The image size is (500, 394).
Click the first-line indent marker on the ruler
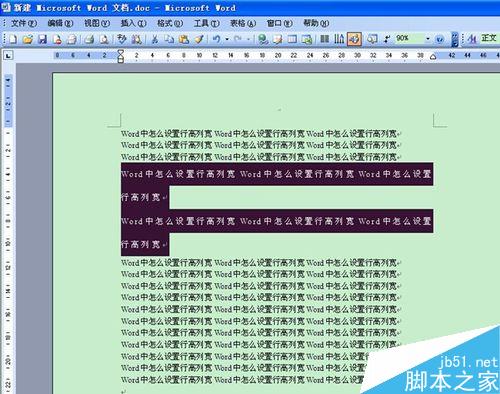(x=121, y=52)
